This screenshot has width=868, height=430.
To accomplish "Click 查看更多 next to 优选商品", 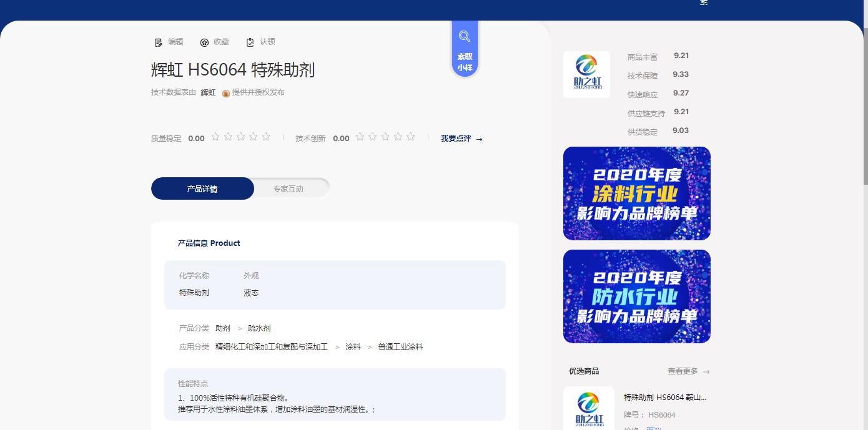I will point(689,371).
